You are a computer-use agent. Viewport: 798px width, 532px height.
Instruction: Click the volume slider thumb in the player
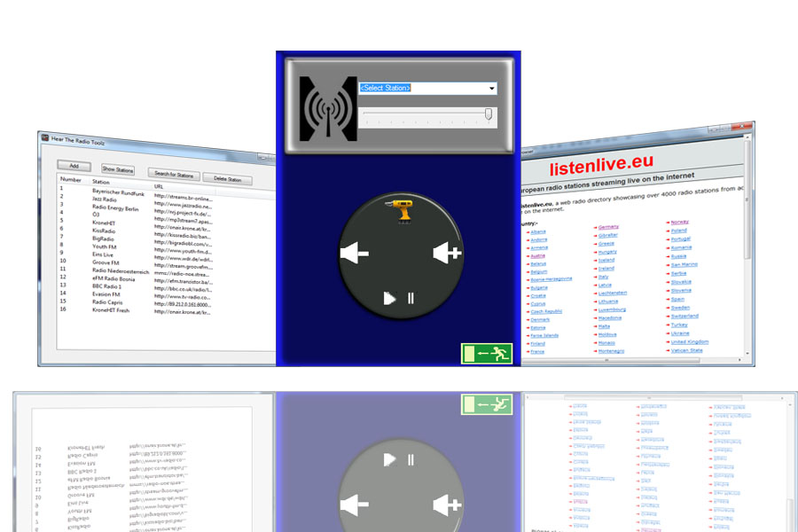(488, 114)
